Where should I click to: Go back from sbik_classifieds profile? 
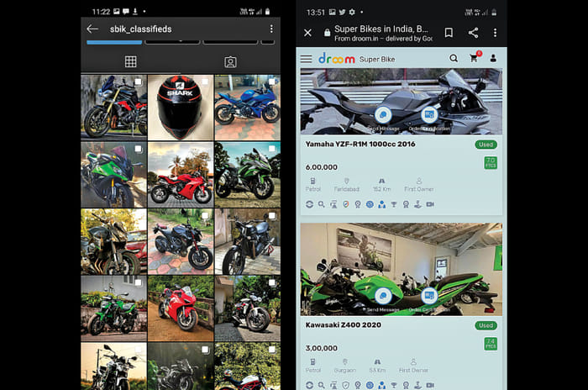pyautogui.click(x=92, y=29)
